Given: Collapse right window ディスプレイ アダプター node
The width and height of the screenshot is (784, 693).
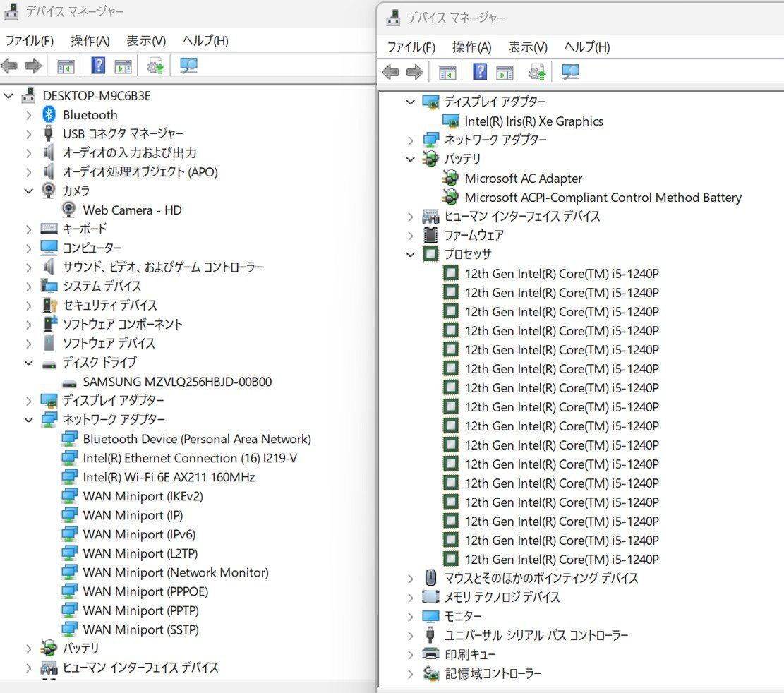Looking at the screenshot, I should click(411, 102).
